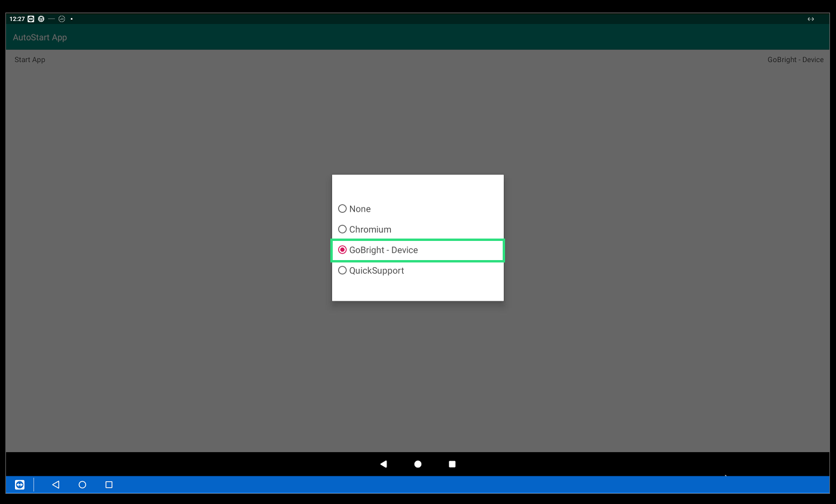
Task: Open the TeamViewer notification icon in status bar
Action: 31,19
